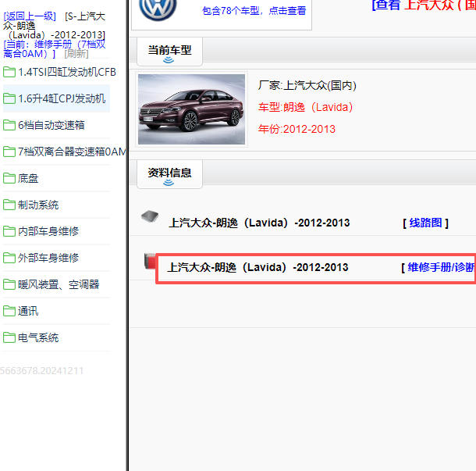Click red book icon beside 维修手册 row
This screenshot has width=476, height=471.
(150, 261)
